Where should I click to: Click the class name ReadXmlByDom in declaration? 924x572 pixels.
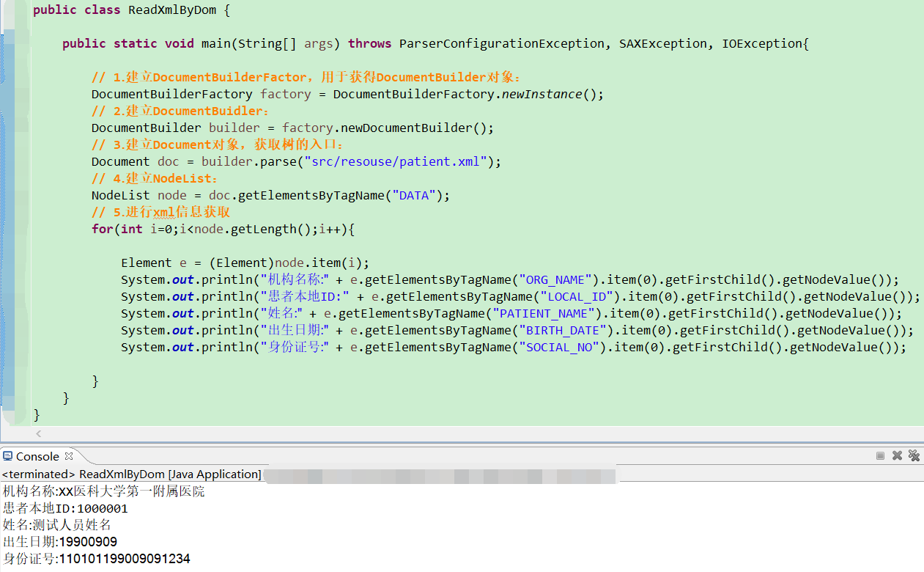pyautogui.click(x=171, y=10)
